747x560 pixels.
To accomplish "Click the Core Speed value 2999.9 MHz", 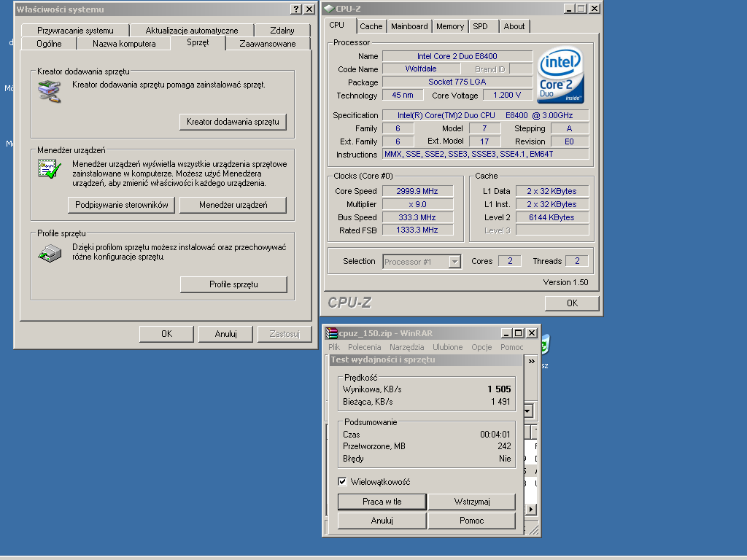I will pyautogui.click(x=417, y=191).
